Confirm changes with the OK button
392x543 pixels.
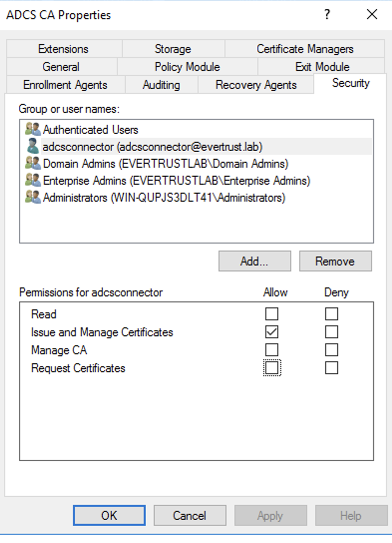[x=109, y=516]
